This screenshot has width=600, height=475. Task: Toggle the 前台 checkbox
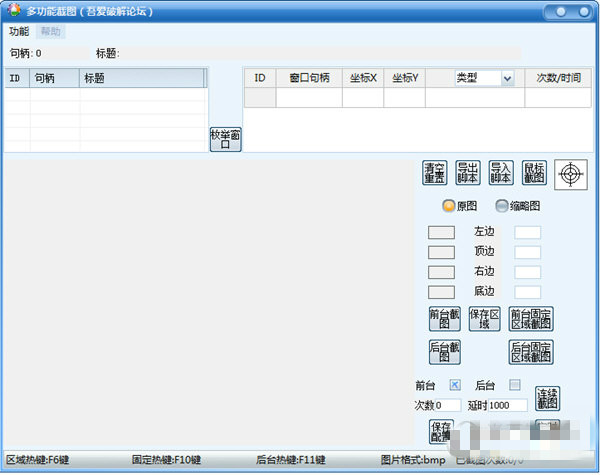point(455,385)
